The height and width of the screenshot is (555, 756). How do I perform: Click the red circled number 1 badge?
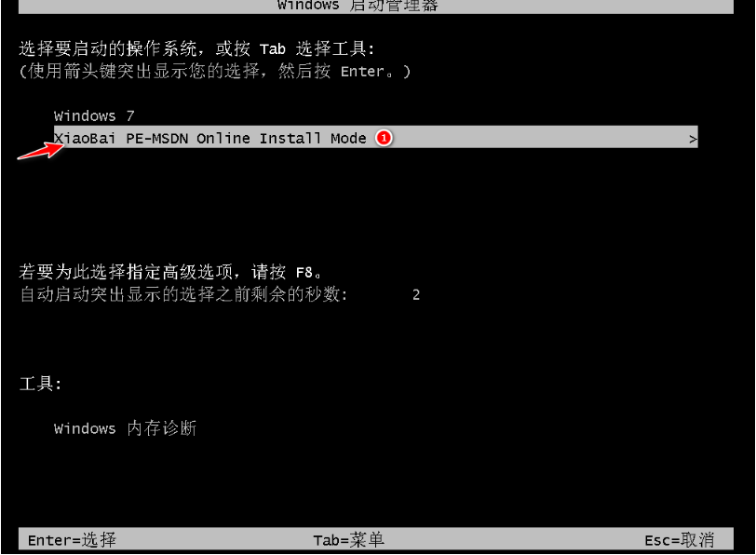384,138
